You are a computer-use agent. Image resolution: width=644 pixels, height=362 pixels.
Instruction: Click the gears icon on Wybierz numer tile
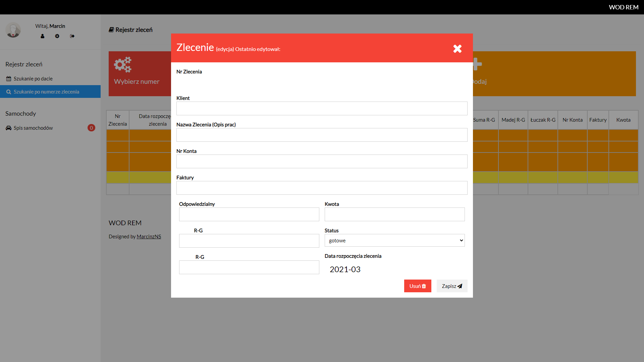coord(123,65)
